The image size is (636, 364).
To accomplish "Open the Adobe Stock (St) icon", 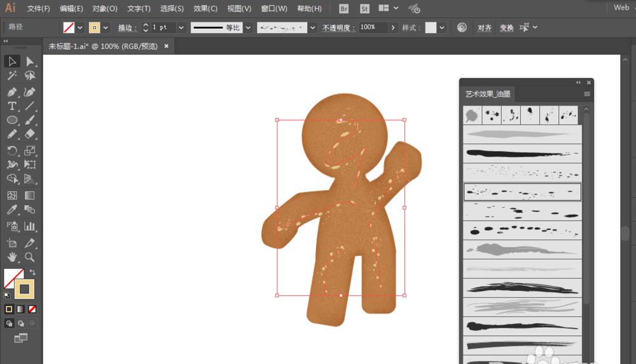I will click(364, 8).
